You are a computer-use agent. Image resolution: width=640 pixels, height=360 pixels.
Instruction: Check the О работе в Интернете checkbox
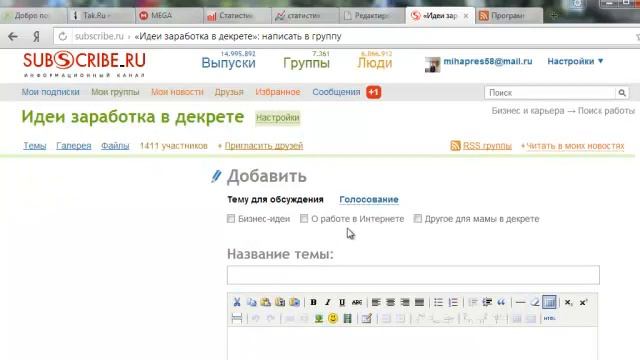(x=304, y=219)
